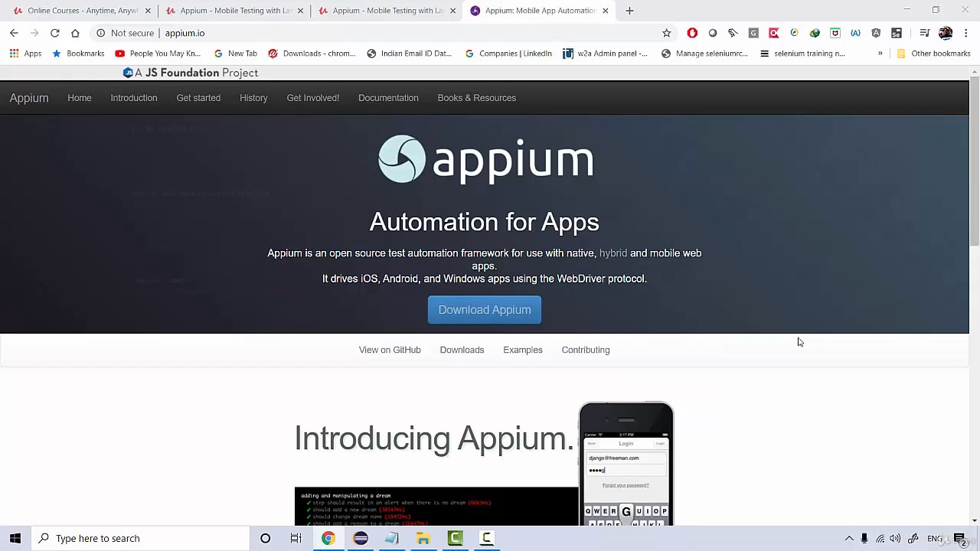The image size is (980, 551).
Task: Open the Home nav item
Action: [80, 98]
